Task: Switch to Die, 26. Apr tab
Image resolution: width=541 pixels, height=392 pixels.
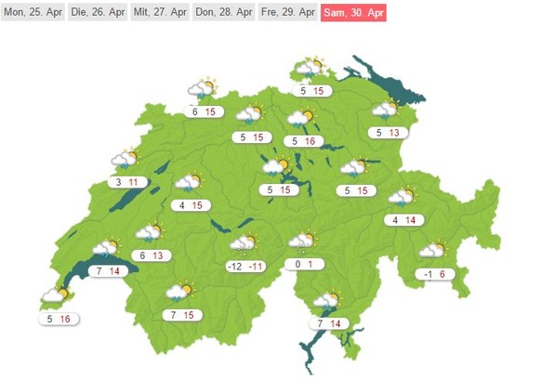Action: pos(98,12)
